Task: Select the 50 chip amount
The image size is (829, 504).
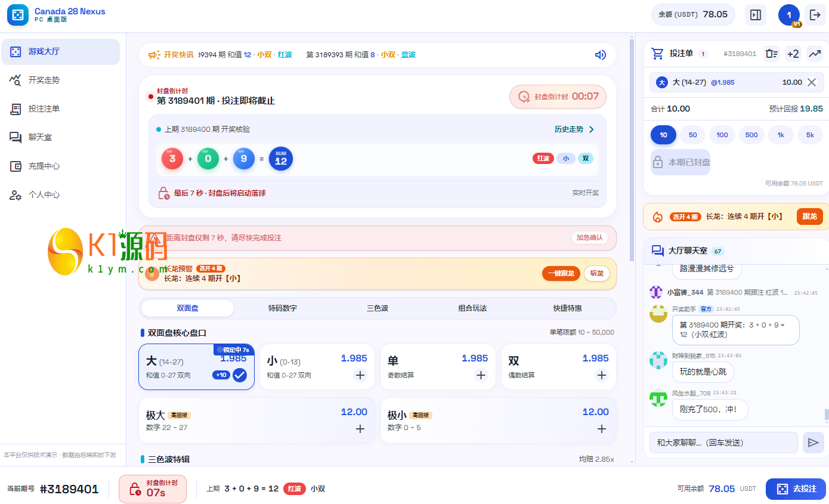Action: click(x=692, y=135)
